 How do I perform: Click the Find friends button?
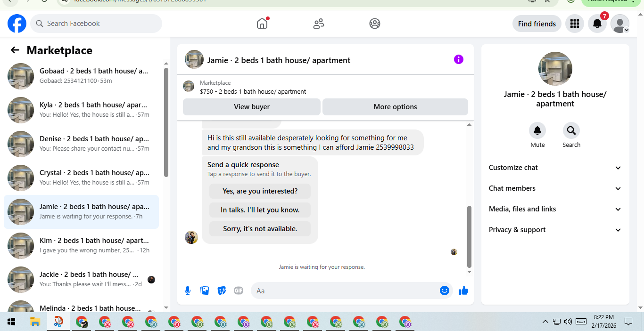(x=537, y=24)
